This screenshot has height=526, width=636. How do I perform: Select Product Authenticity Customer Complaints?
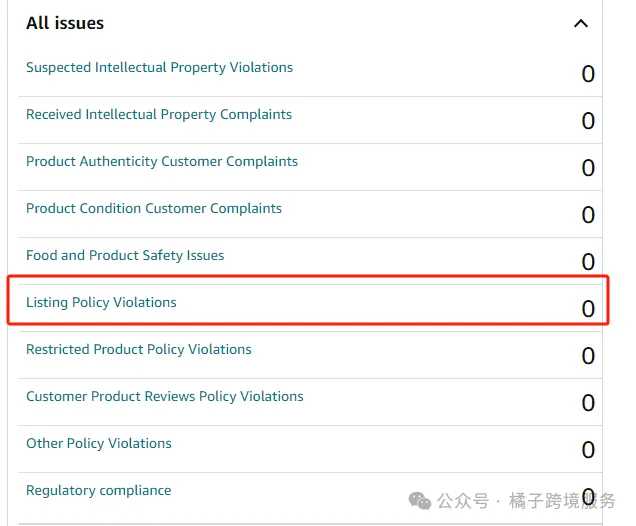162,162
